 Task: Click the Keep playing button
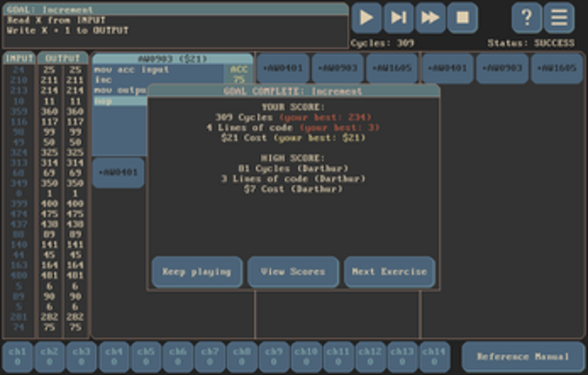[x=197, y=272]
